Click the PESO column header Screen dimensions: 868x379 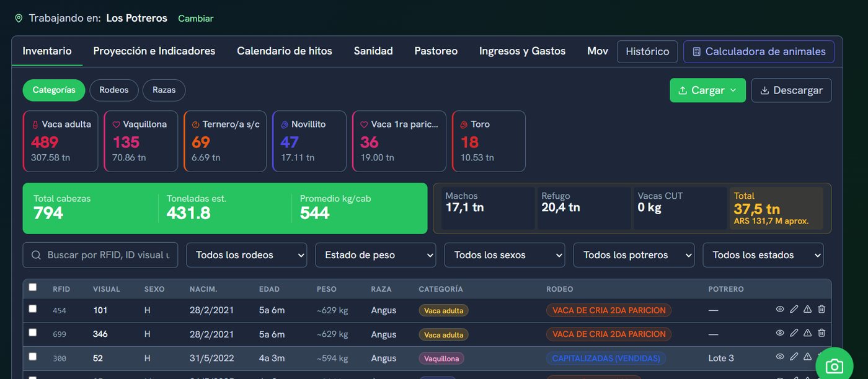[x=326, y=289]
